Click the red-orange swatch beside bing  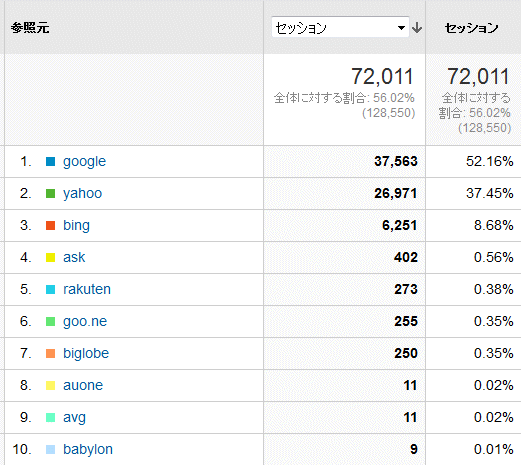pos(50,226)
